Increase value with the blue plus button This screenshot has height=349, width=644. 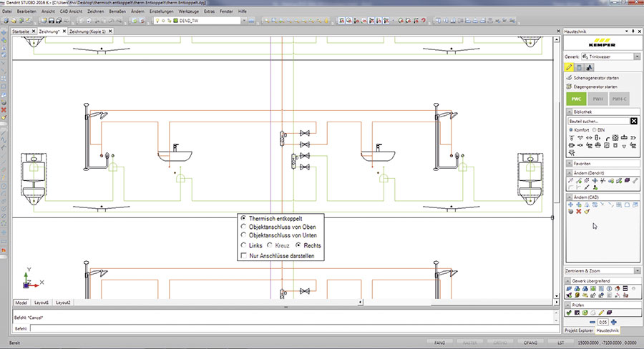click(614, 323)
